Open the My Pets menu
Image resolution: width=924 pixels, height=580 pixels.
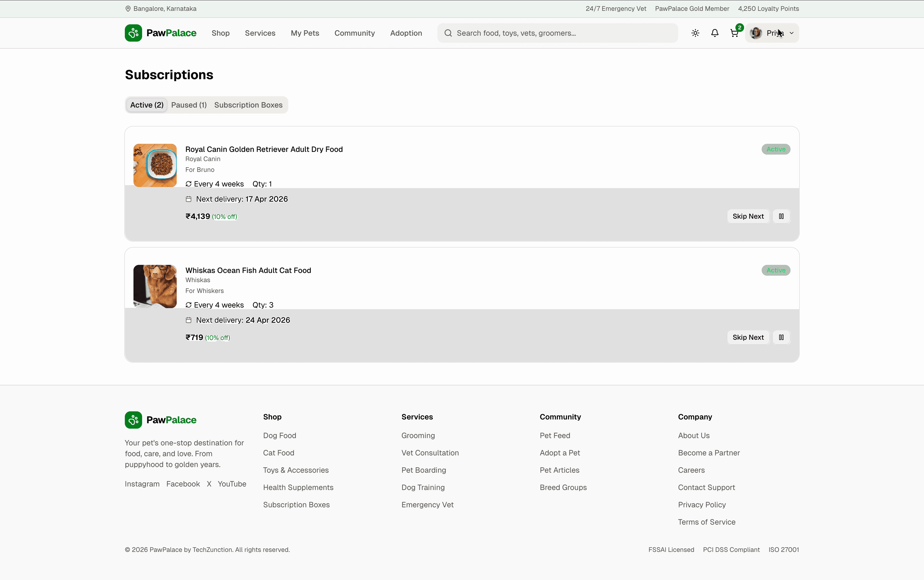point(304,33)
